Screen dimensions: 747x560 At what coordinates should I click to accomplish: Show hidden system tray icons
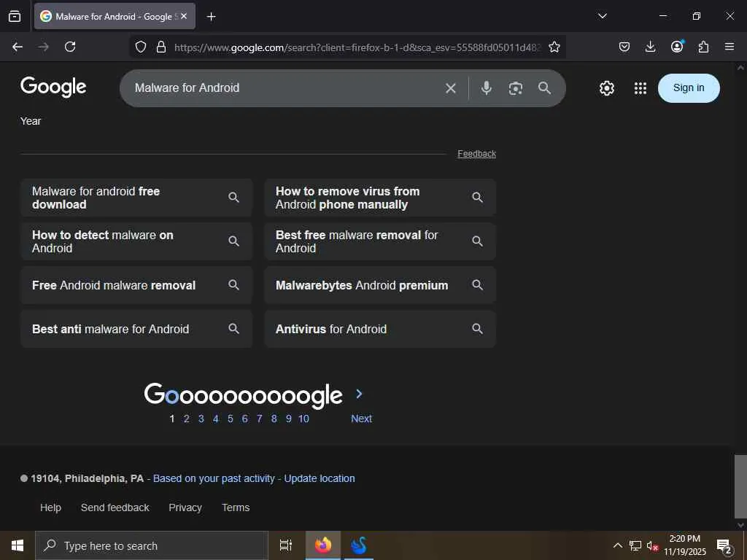617,545
